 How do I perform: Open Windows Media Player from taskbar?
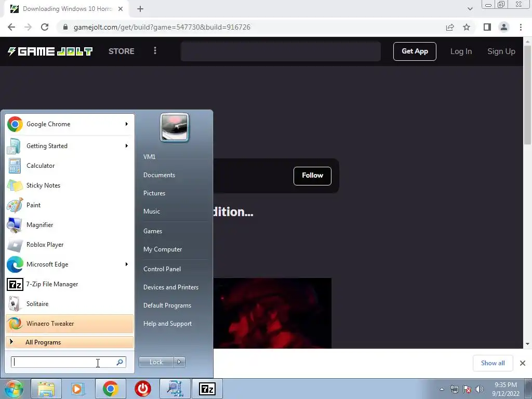(x=78, y=389)
